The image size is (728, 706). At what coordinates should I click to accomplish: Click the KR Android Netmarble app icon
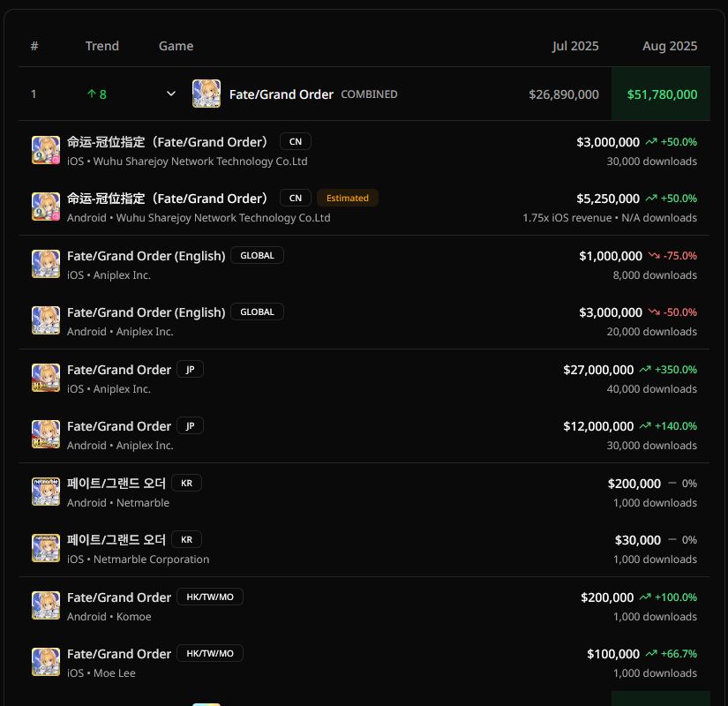tap(46, 492)
